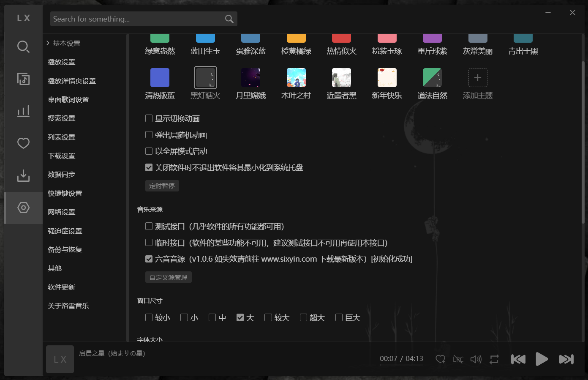Go to 搜索设置 section
The height and width of the screenshot is (380, 588).
coord(62,118)
